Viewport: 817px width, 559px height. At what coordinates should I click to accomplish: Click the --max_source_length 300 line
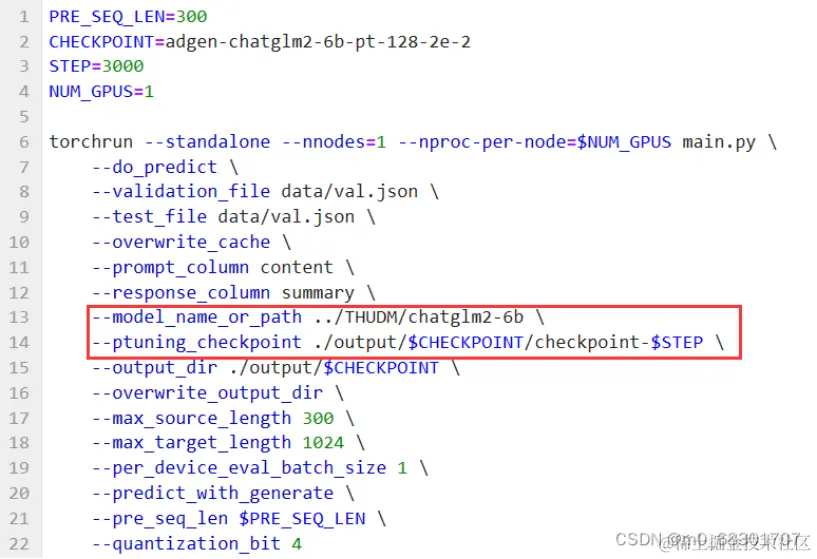point(223,418)
